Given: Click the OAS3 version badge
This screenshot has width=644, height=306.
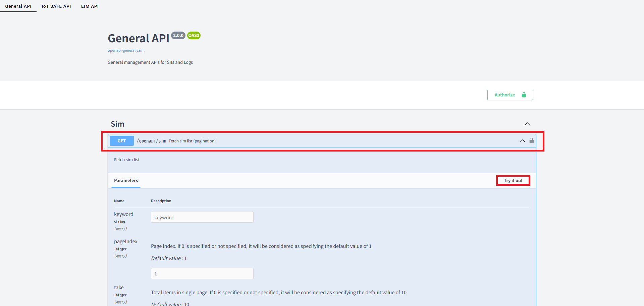Looking at the screenshot, I should point(194,36).
